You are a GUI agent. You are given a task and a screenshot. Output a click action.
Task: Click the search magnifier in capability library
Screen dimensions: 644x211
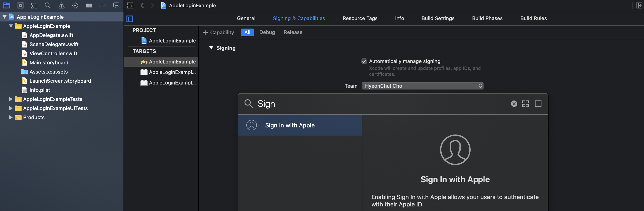coord(249,104)
